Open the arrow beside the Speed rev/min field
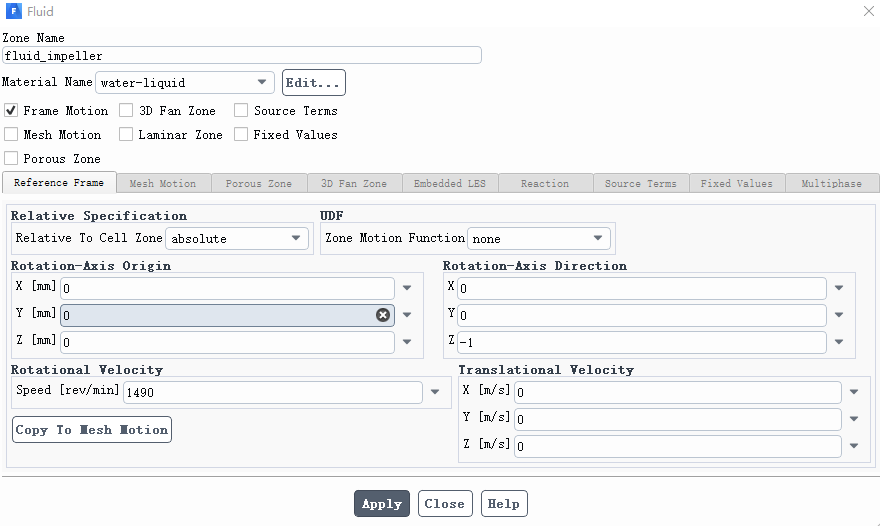 click(435, 392)
